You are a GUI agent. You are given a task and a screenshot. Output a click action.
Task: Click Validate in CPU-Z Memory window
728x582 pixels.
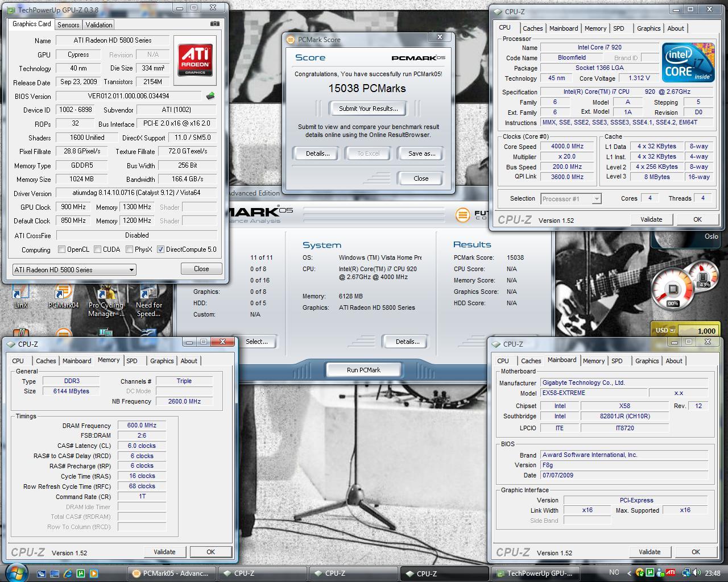[164, 552]
